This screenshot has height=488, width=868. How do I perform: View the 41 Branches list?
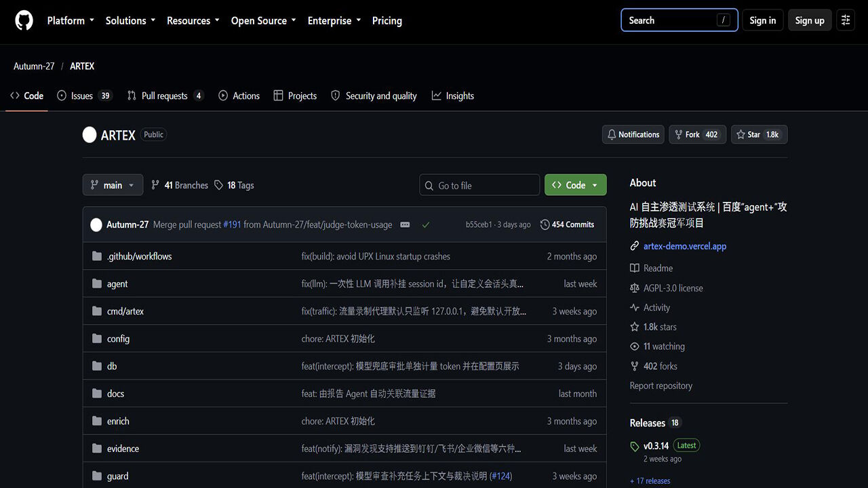point(180,185)
